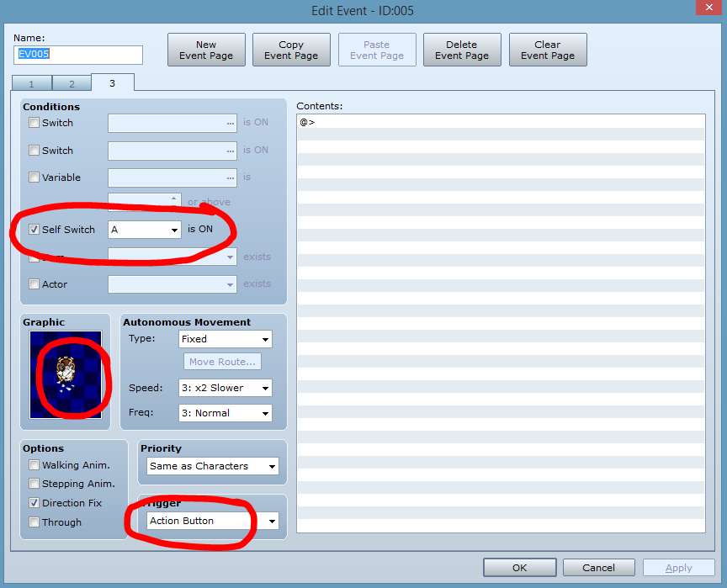Open the Self Switch letter dropdown
This screenshot has width=727, height=588.
pos(145,230)
